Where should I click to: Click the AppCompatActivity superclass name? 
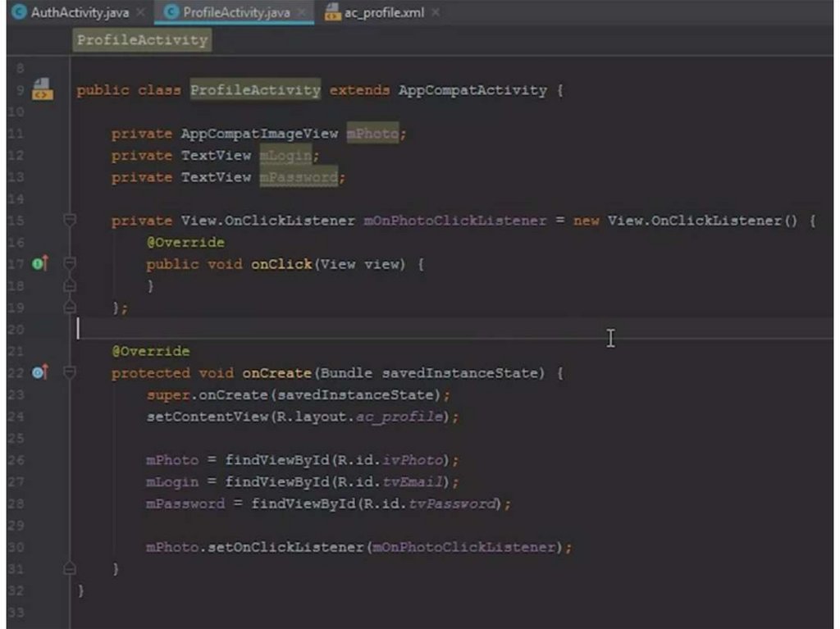(472, 90)
